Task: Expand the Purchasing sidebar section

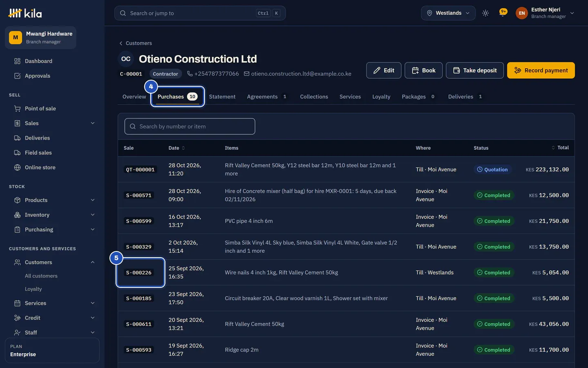Action: (x=93, y=229)
